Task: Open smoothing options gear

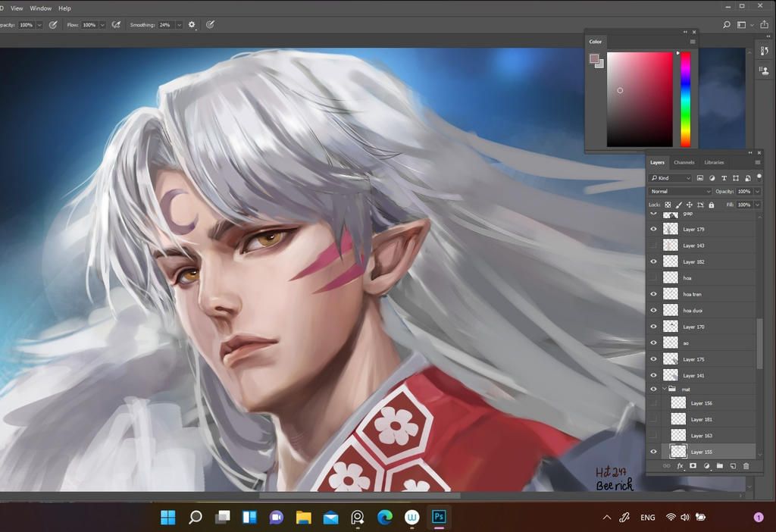Action: click(192, 25)
